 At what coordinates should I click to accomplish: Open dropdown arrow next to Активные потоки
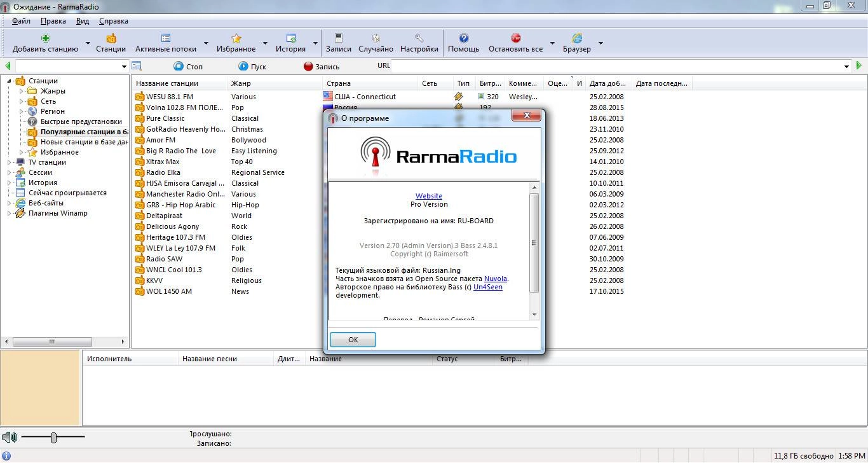click(206, 43)
